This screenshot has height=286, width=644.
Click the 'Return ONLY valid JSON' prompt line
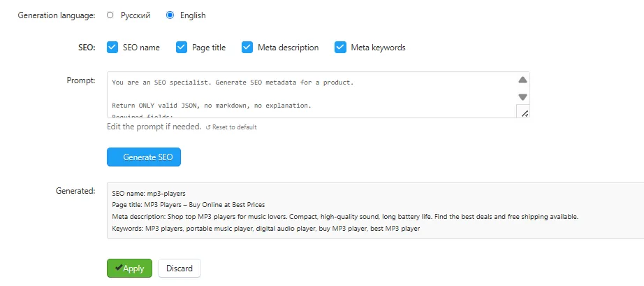(212, 106)
